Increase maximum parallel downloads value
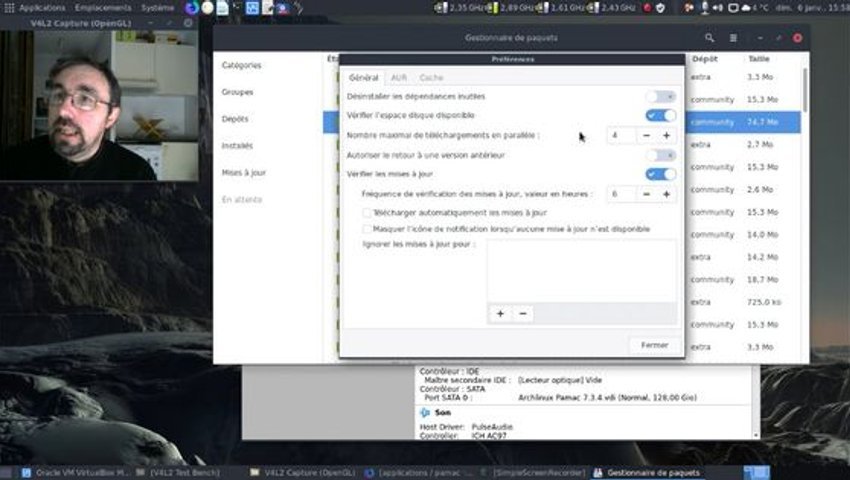850x480 pixels. click(x=666, y=136)
